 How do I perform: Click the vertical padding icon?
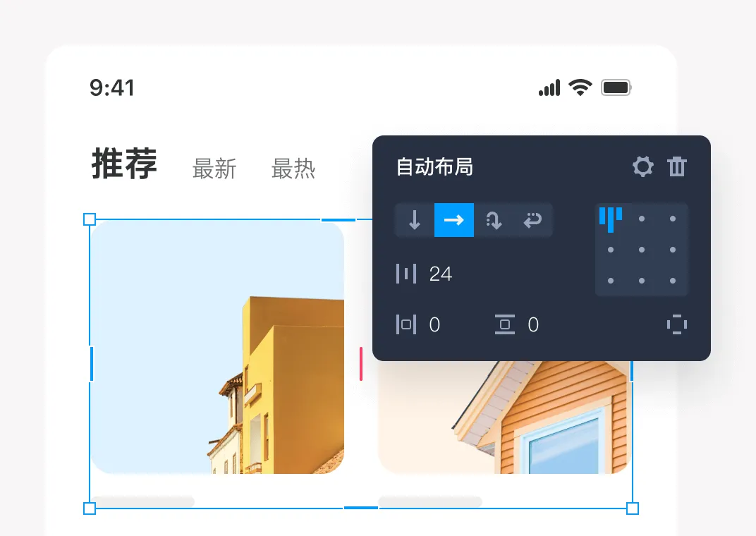[x=505, y=324]
